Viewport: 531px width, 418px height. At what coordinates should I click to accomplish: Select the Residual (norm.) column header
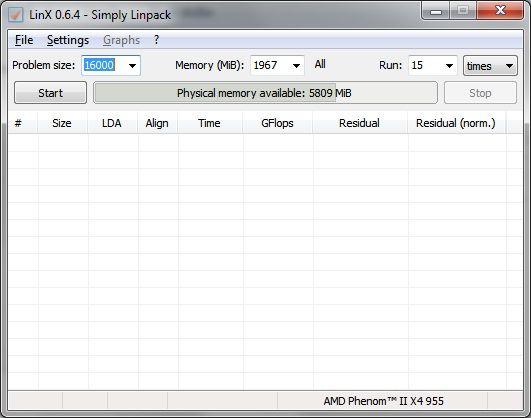pyautogui.click(x=456, y=123)
